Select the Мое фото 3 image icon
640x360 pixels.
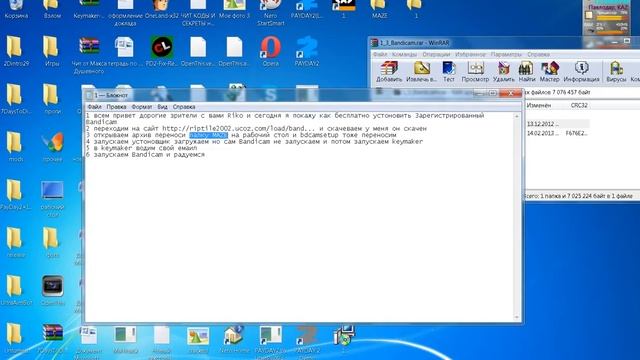[x=234, y=9]
